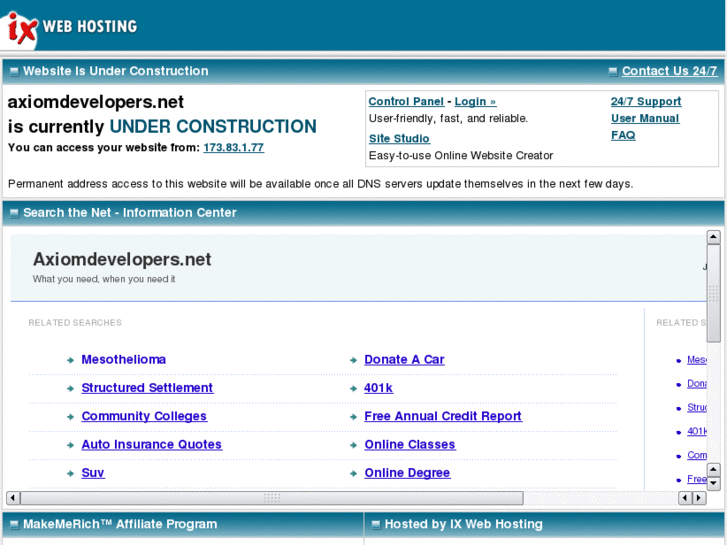Image resolution: width=727 pixels, height=545 pixels.
Task: Click the Search the Net - Information Center header
Action: (x=130, y=212)
